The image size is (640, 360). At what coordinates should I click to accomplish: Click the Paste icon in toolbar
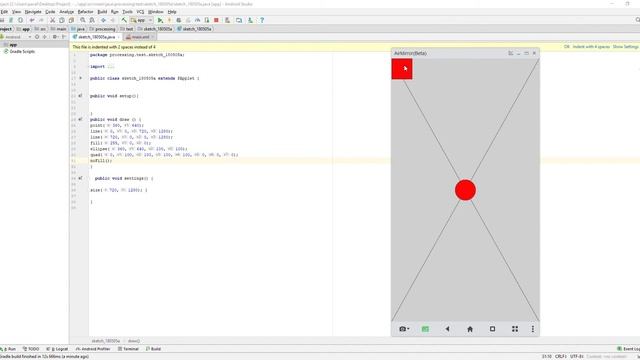[71, 20]
